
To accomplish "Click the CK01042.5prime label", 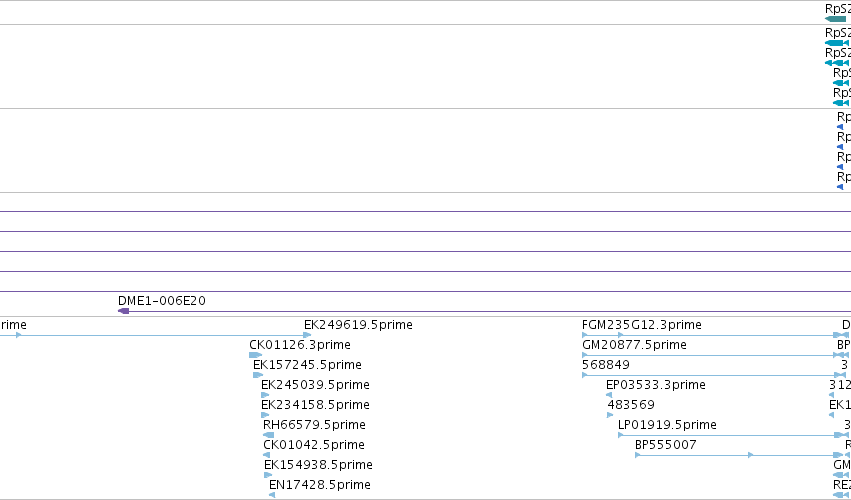I will click(x=314, y=445).
